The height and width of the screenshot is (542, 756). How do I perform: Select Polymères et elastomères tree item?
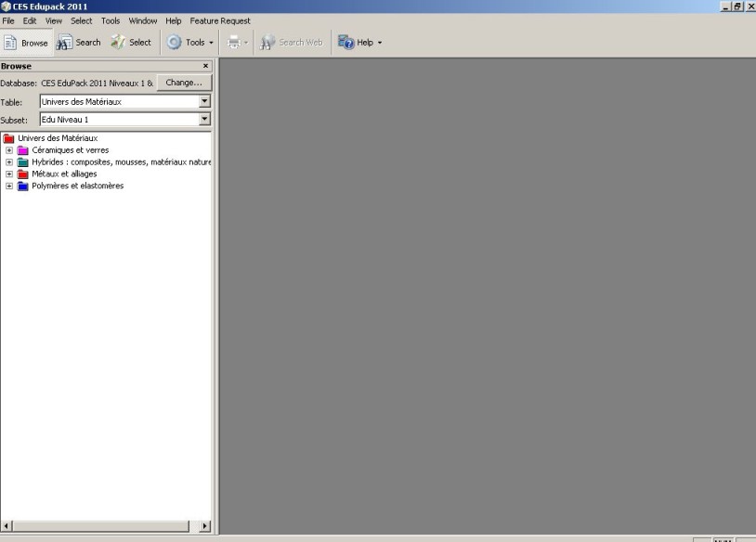(78, 186)
